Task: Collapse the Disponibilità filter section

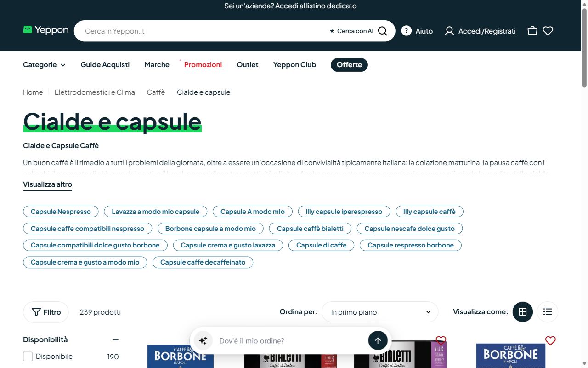Action: 115,339
